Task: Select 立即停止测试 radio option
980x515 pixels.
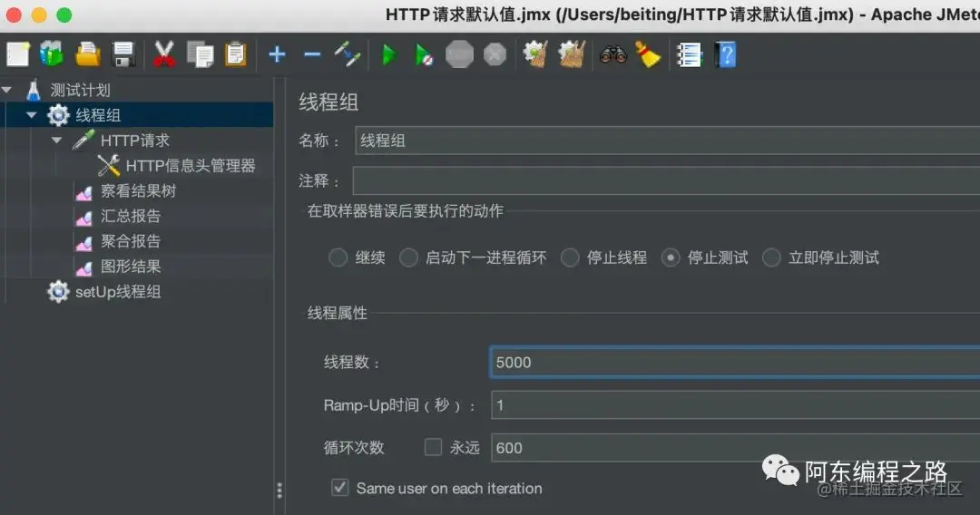Action: (x=771, y=257)
